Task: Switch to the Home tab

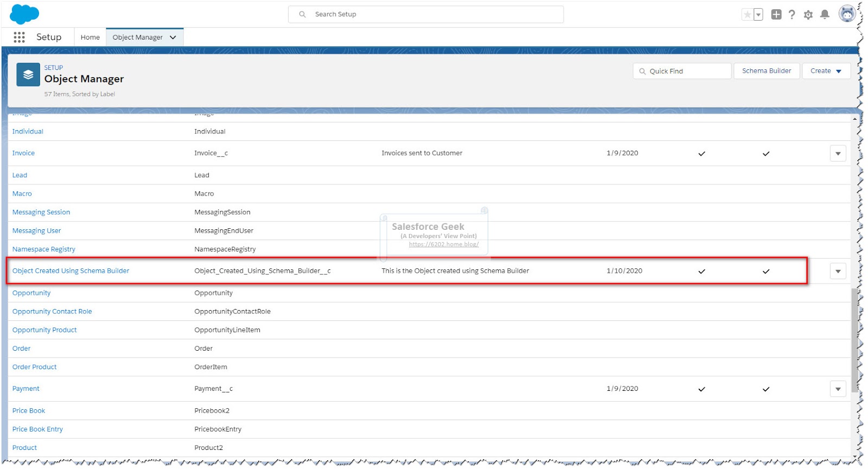Action: click(x=90, y=37)
